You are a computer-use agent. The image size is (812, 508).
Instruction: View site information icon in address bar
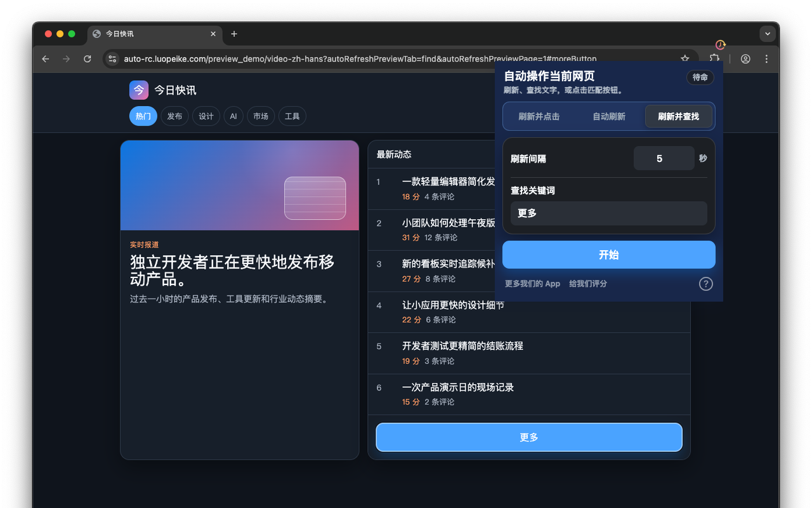click(112, 59)
